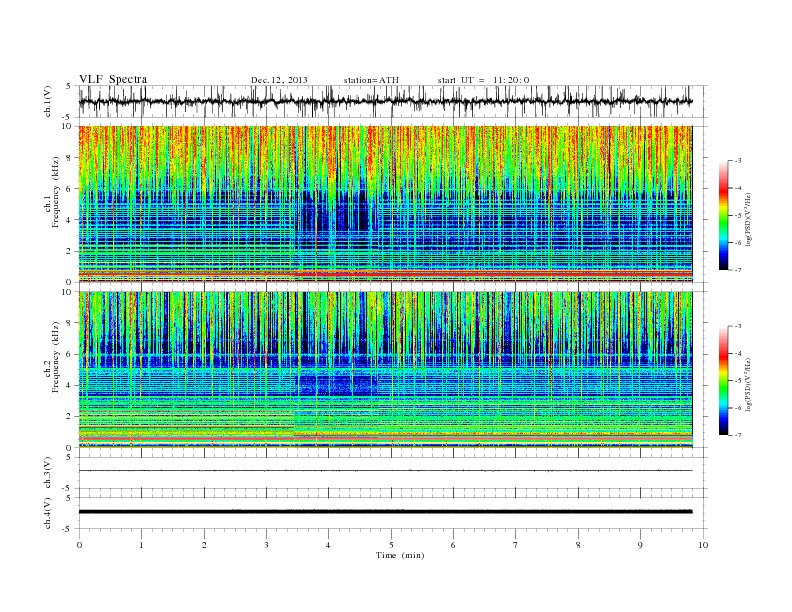Click time axis tick label "2"
The image size is (792, 612).
pyautogui.click(x=204, y=545)
